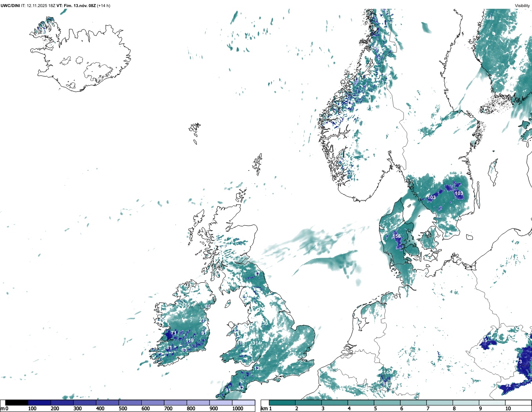Click the dark blue 100–200 m legend swatch
The image size is (532, 412).
[x=39, y=402]
